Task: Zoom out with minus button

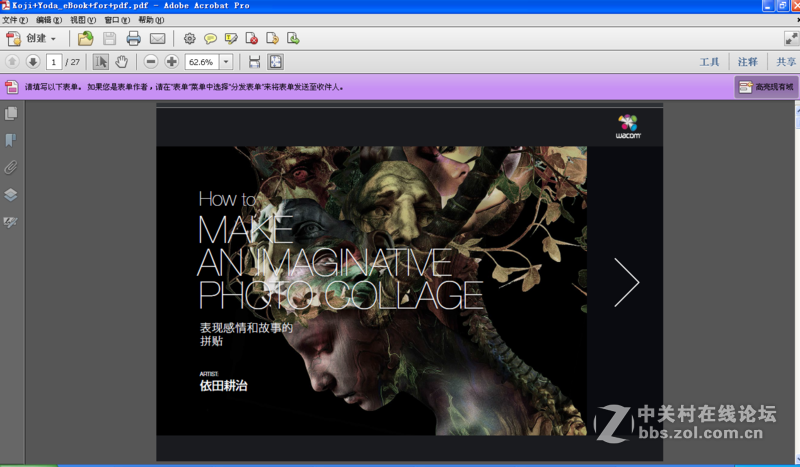Action: pos(151,62)
